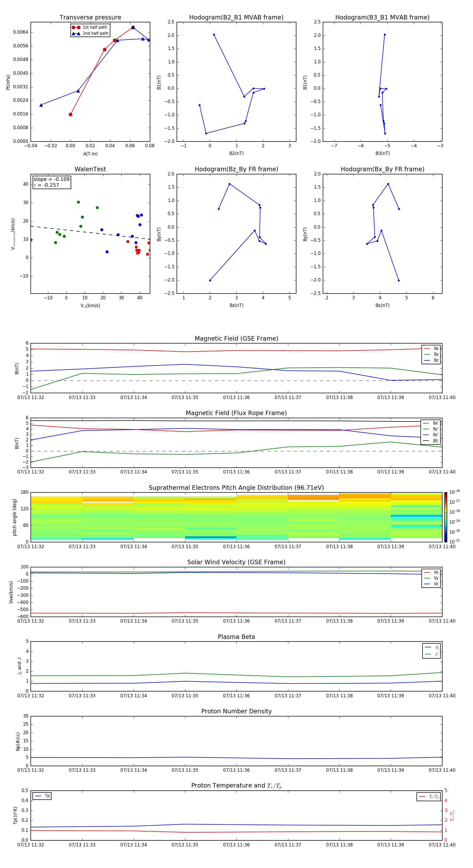
Task: Click the 'B3(nT)' x-axis label
Action: point(382,153)
